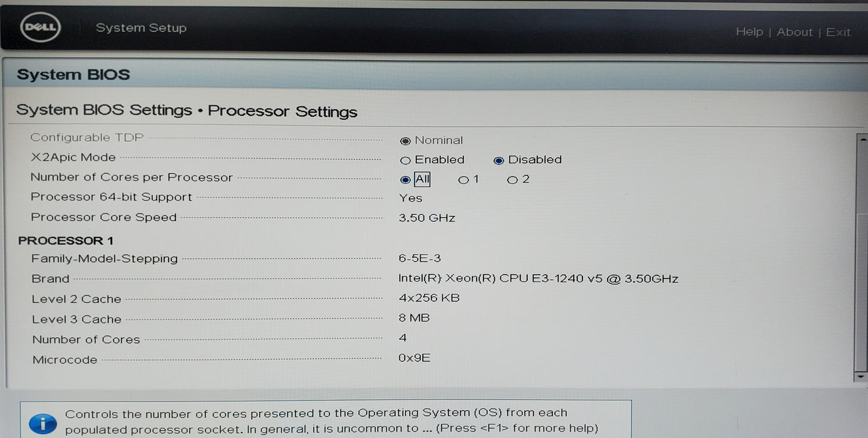The height and width of the screenshot is (438, 868).
Task: Click Exit in the top bar
Action: [838, 32]
